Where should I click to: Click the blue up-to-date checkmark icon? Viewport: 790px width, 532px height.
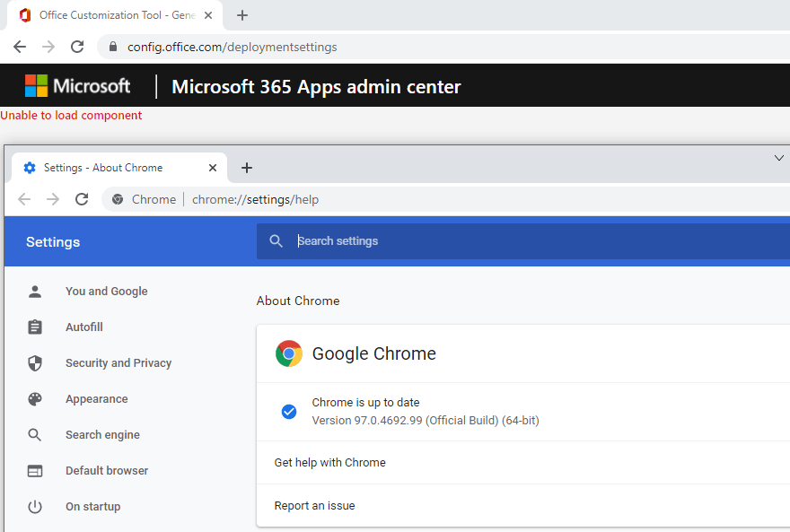289,412
